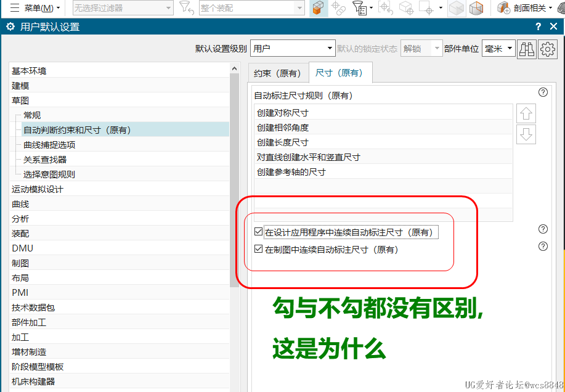Viewport: 565px width, 392px height.
Task: Select the 创建相邻角度 rule
Action: 383,128
